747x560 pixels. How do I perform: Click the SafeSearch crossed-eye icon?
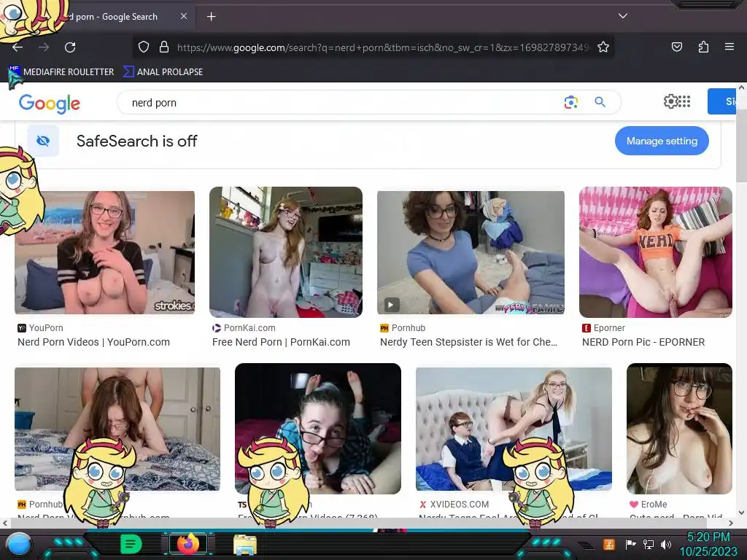click(43, 141)
